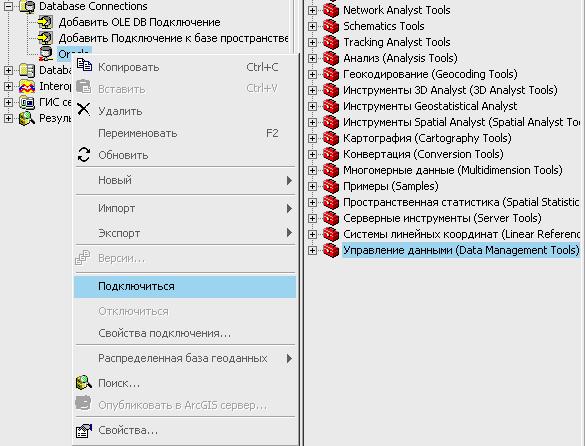The image size is (585, 446).
Task: Collapse the Database Connections tree node
Action: pos(8,6)
